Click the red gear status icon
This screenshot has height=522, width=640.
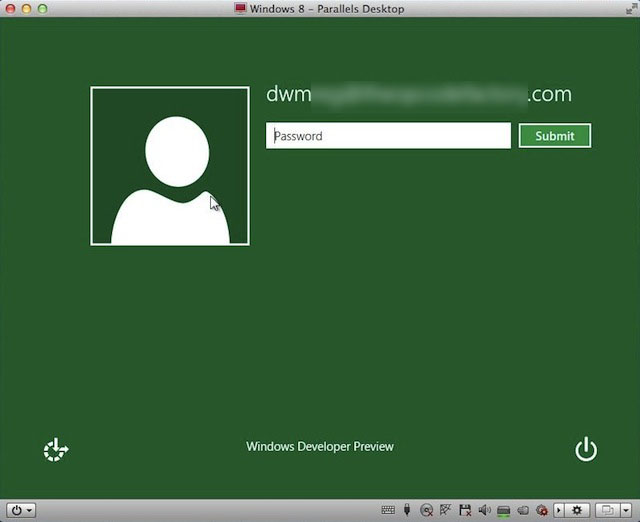pos(542,510)
